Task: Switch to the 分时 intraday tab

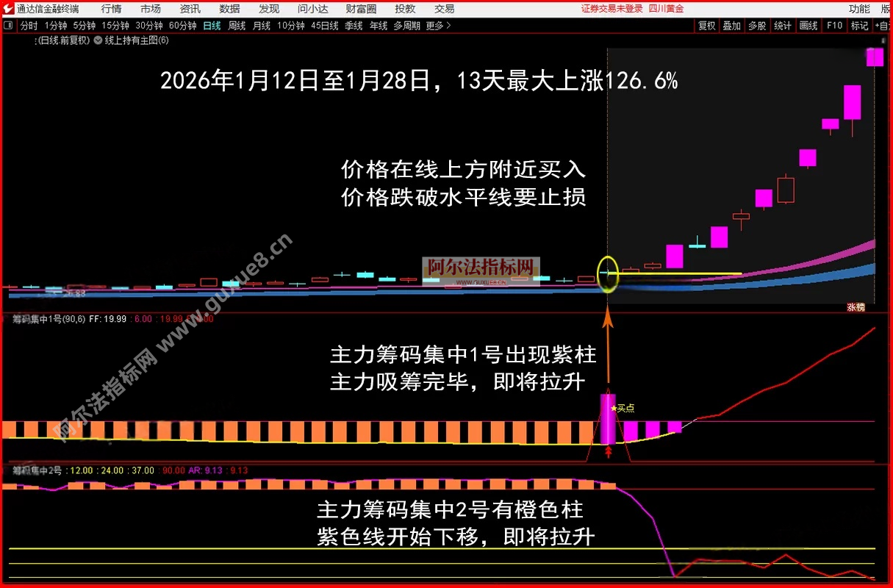Action: pyautogui.click(x=28, y=25)
